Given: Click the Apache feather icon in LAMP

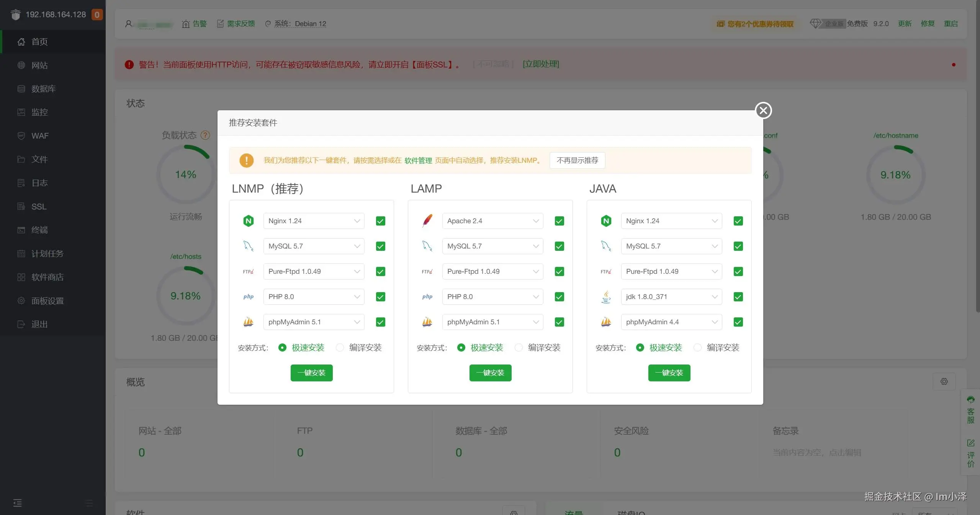Looking at the screenshot, I should 427,221.
